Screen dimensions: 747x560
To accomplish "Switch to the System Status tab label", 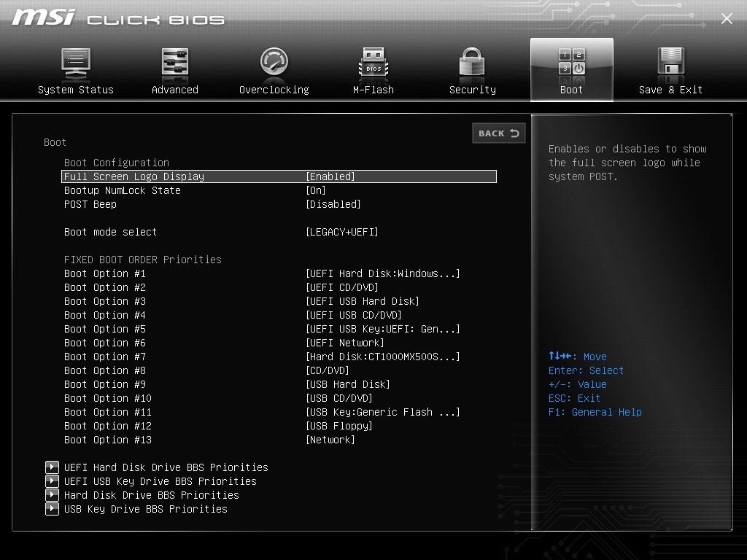I will tap(76, 90).
